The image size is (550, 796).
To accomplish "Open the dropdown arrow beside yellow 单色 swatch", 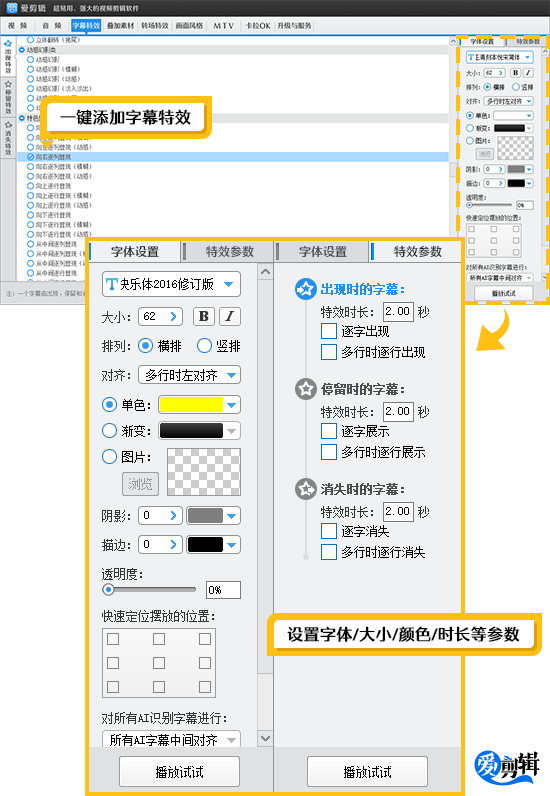I will click(x=232, y=405).
